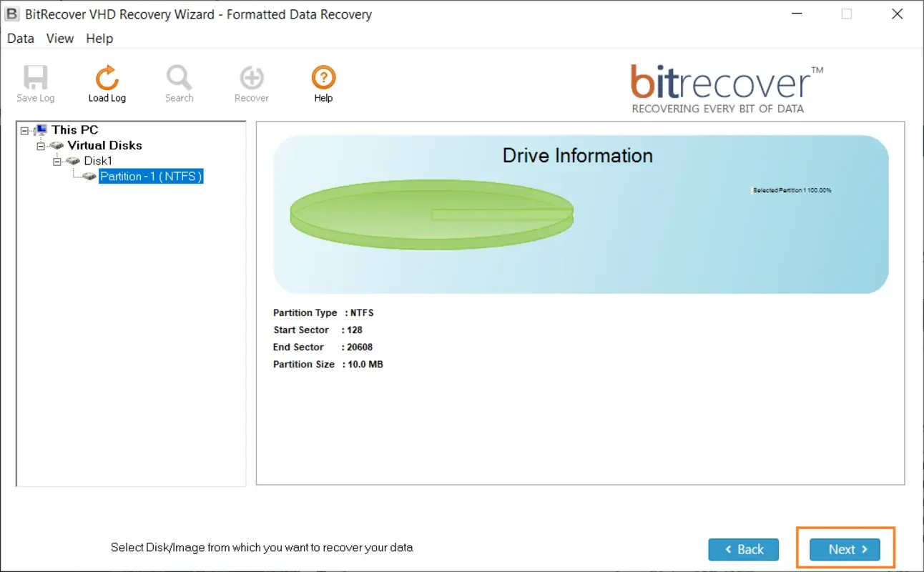
Task: Click the drive icon beside Disk1
Action: pyautogui.click(x=73, y=161)
